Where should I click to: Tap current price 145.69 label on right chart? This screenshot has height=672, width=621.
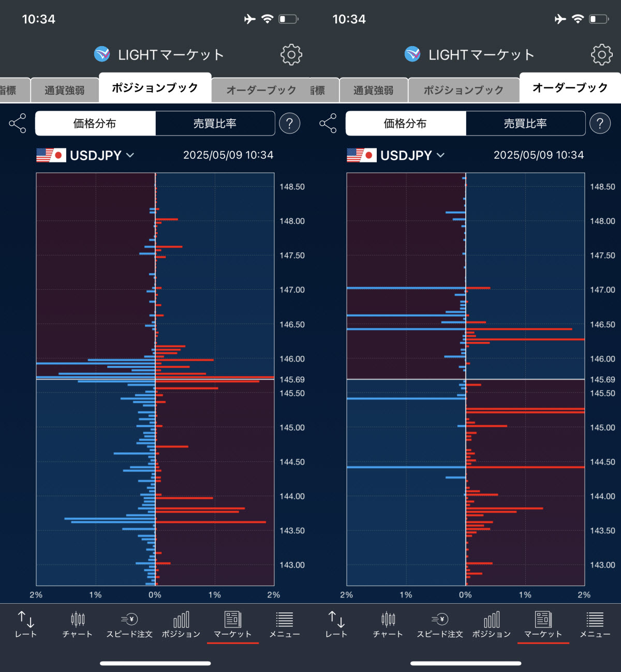[x=602, y=380]
